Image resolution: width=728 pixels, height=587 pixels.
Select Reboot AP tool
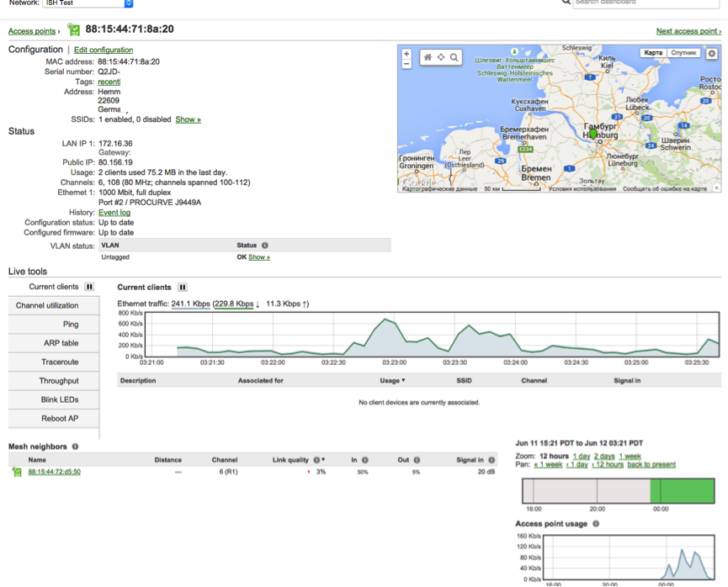coord(54,419)
